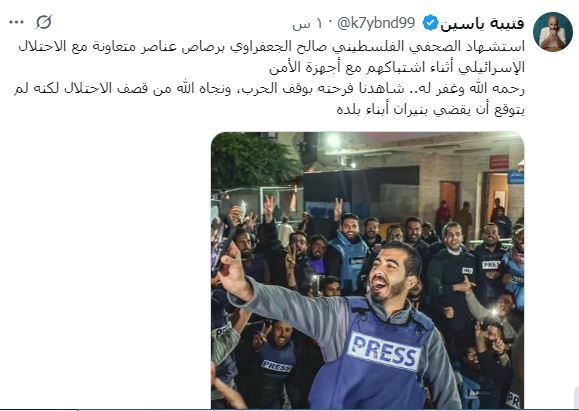Viewport: 579px width, 411px height.
Task: Open the author's round profile avatar
Action: pos(552,32)
